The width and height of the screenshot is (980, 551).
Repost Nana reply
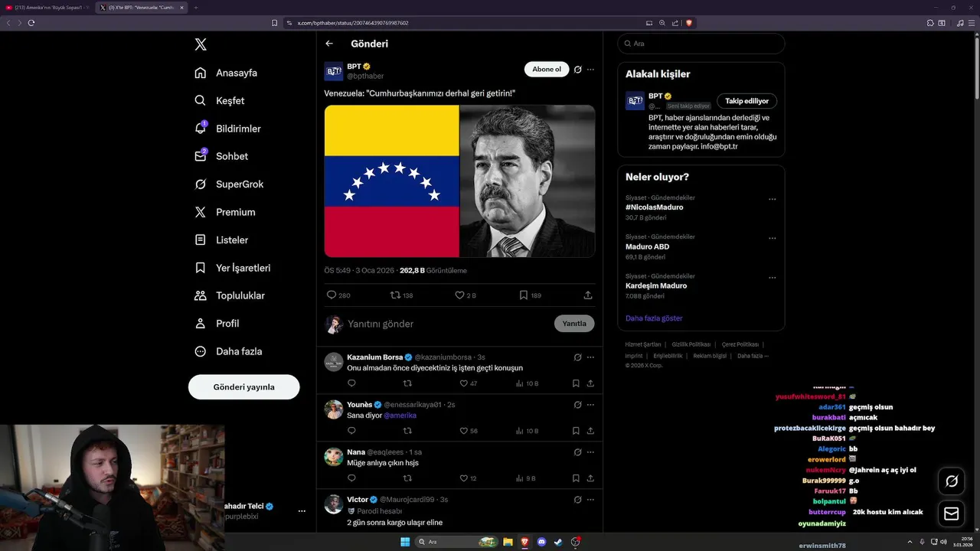[407, 478]
